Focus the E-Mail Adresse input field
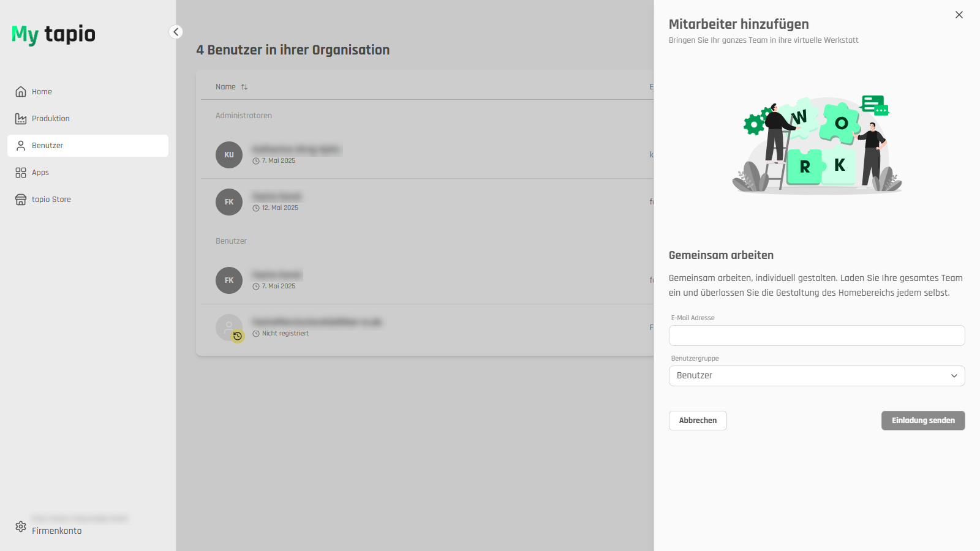Image resolution: width=980 pixels, height=551 pixels. [816, 335]
